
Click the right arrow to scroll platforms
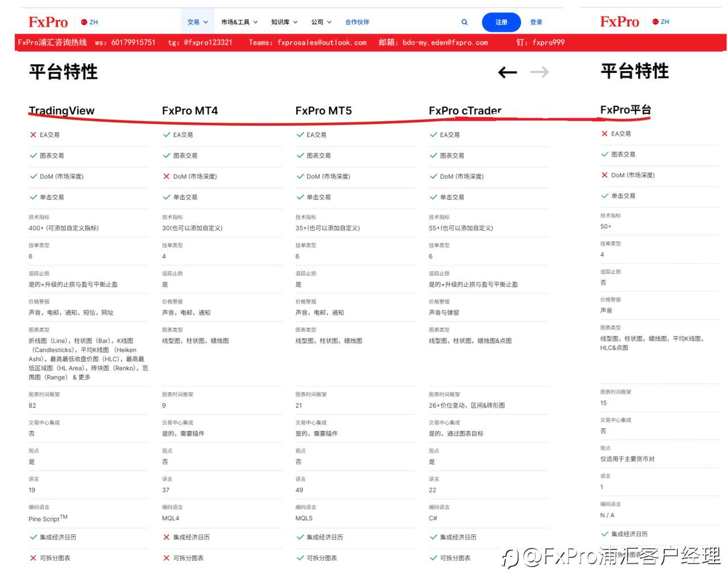pos(539,72)
